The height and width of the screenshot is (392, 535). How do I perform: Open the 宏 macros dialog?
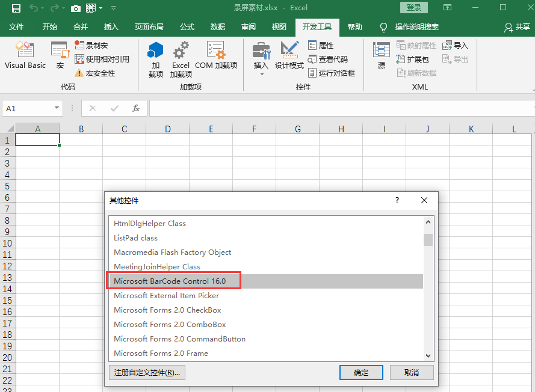[60, 55]
